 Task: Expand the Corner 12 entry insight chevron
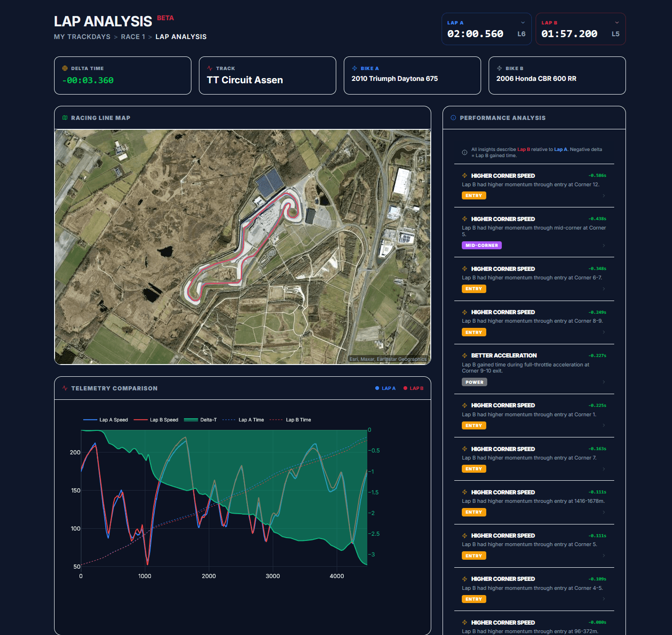(x=604, y=196)
